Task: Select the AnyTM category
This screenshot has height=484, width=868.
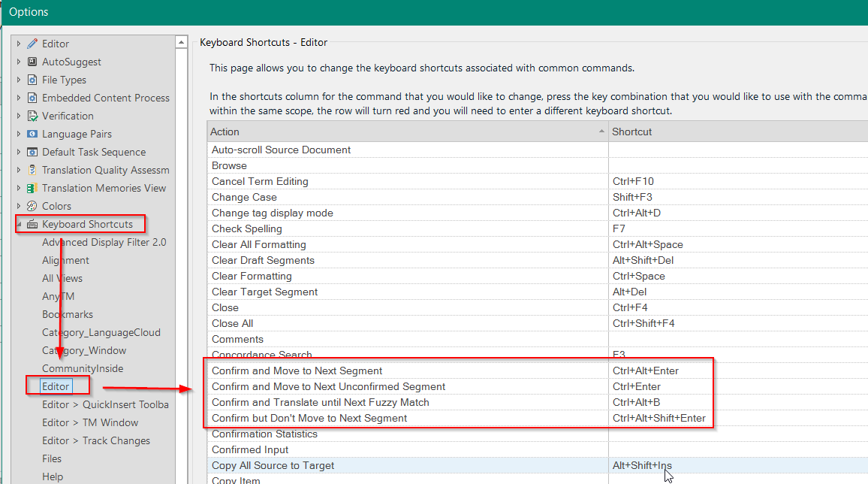Action: (x=58, y=296)
